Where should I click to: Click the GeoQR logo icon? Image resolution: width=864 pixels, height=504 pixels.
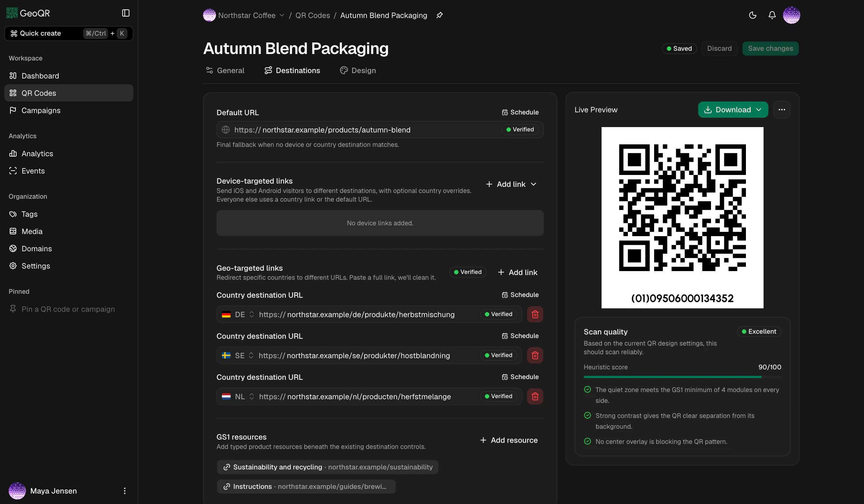click(12, 13)
